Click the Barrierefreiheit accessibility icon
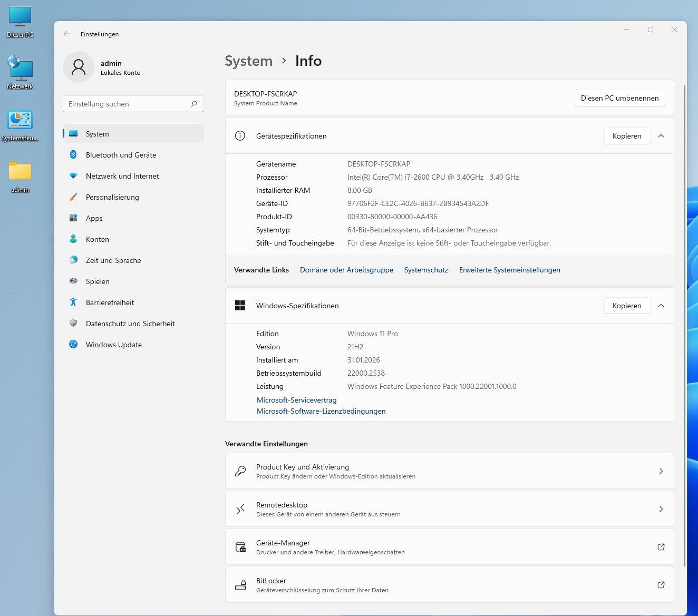 point(73,302)
